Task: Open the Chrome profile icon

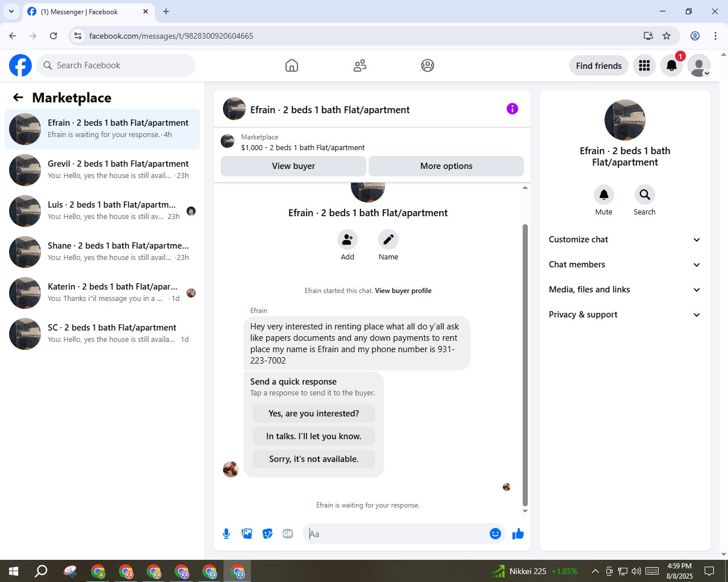Action: [695, 36]
